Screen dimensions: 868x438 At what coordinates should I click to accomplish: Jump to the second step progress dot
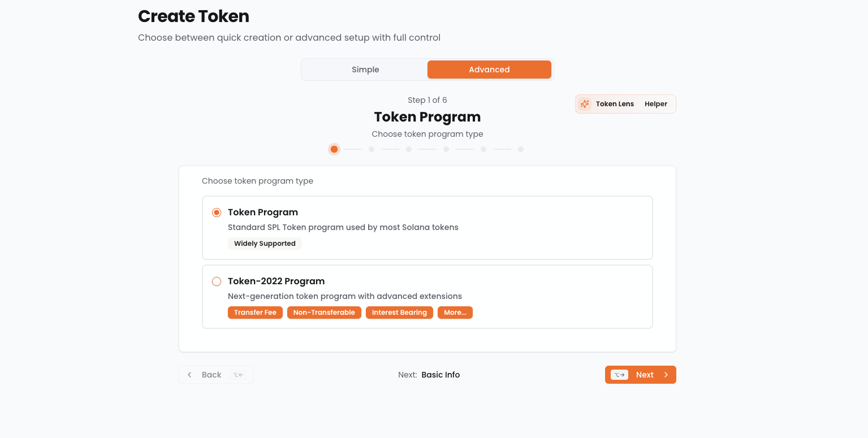pos(372,149)
